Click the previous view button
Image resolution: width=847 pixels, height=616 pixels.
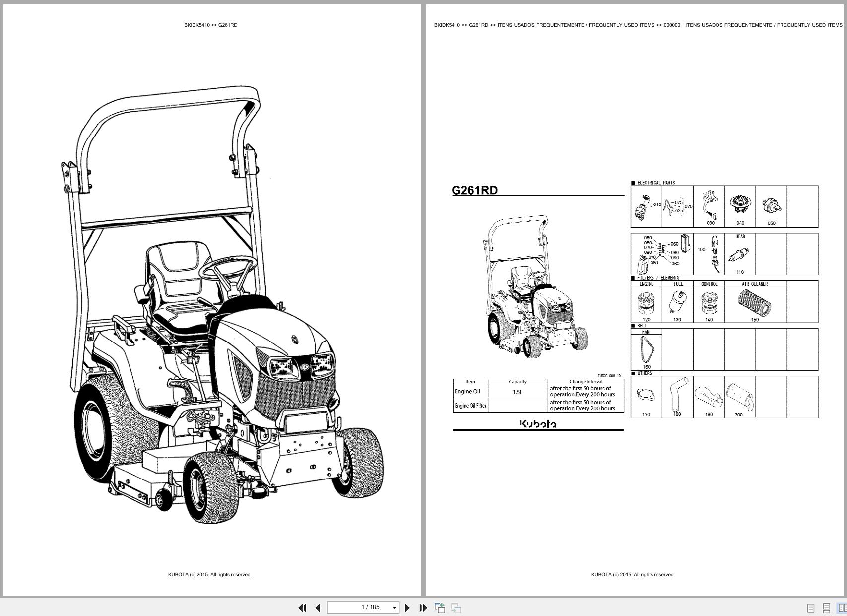point(440,608)
